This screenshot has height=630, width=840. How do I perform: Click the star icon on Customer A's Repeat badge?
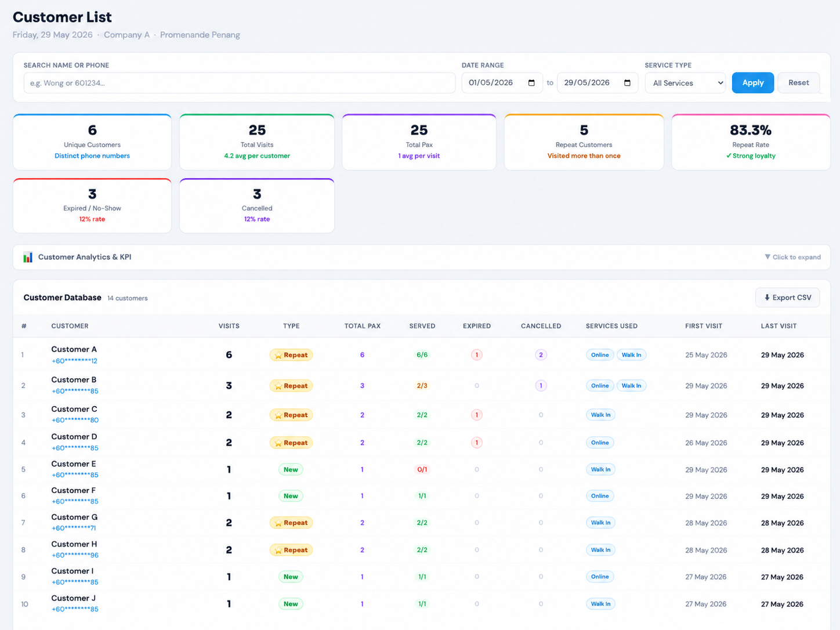(x=278, y=355)
